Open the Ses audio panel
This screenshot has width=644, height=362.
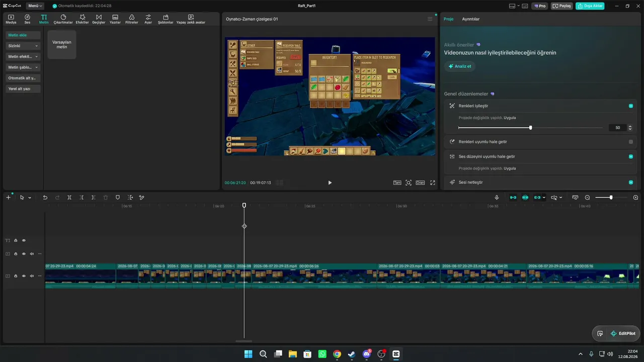[27, 19]
